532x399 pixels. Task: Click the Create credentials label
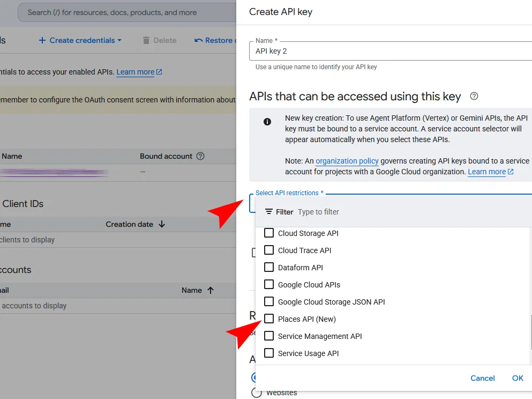(82, 40)
